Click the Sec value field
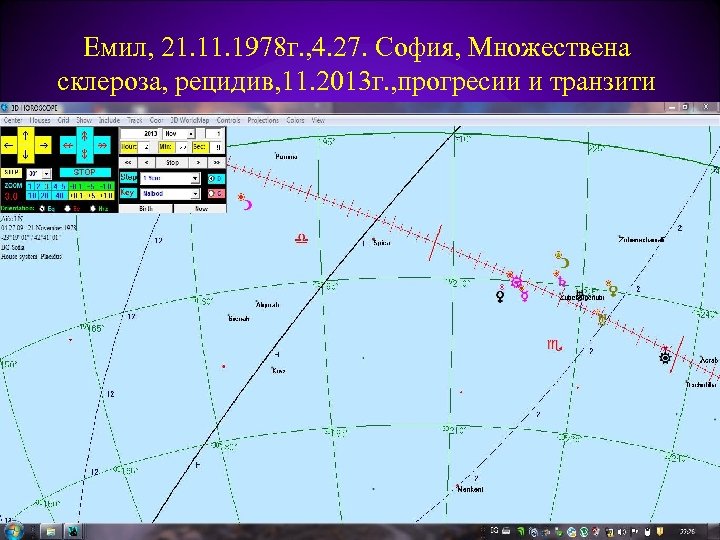720x540 pixels. point(217,147)
